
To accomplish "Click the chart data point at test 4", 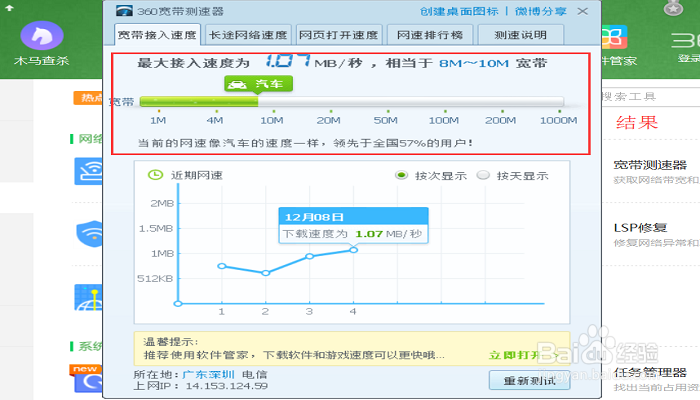I will click(x=354, y=250).
